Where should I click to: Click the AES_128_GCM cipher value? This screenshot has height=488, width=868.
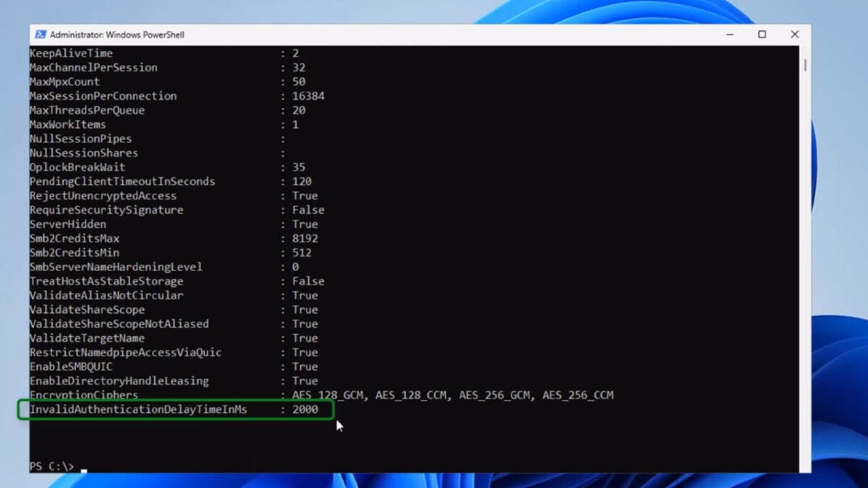coord(329,395)
